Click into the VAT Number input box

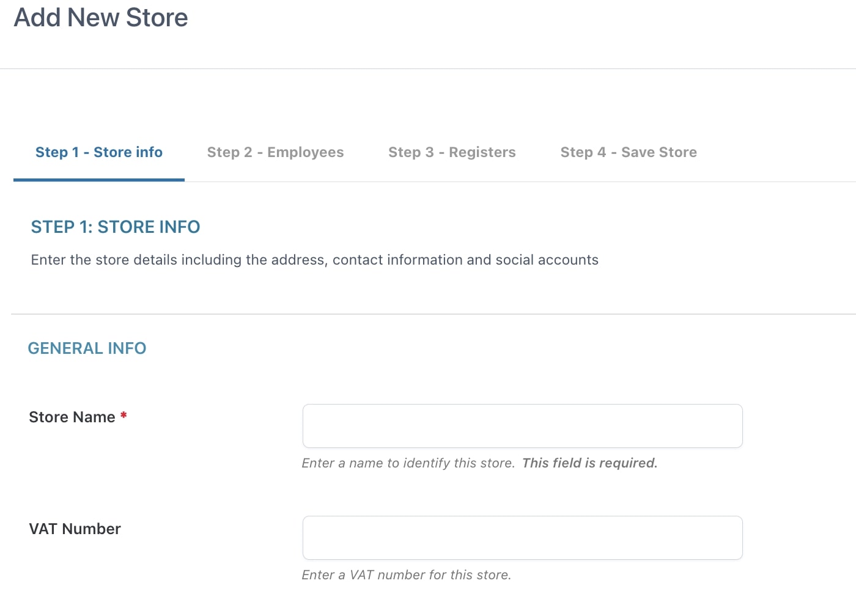[x=523, y=538]
